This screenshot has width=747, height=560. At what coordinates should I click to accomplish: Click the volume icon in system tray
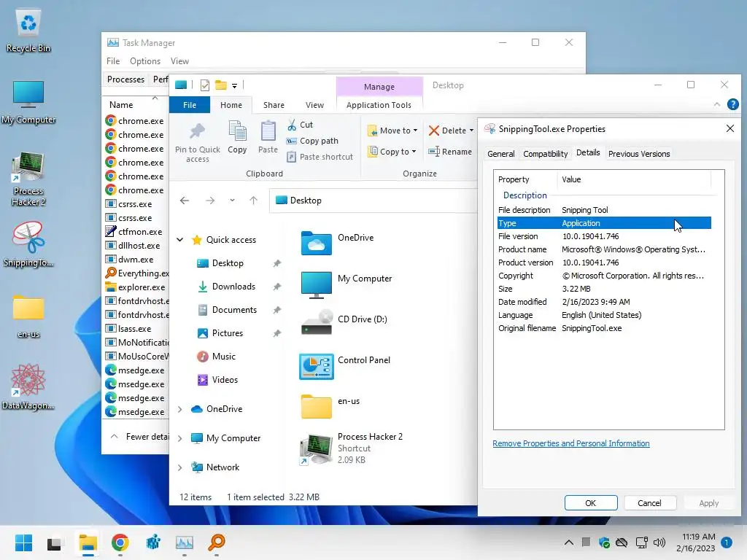point(659,542)
